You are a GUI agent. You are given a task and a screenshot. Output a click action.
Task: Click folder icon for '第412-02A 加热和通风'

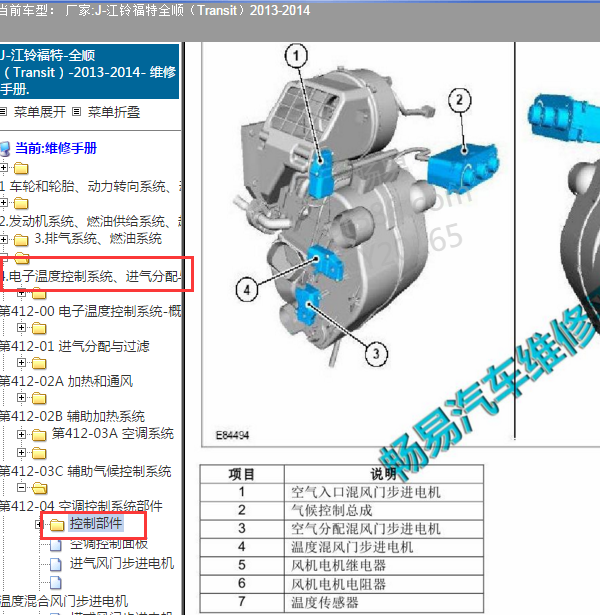click(x=39, y=363)
